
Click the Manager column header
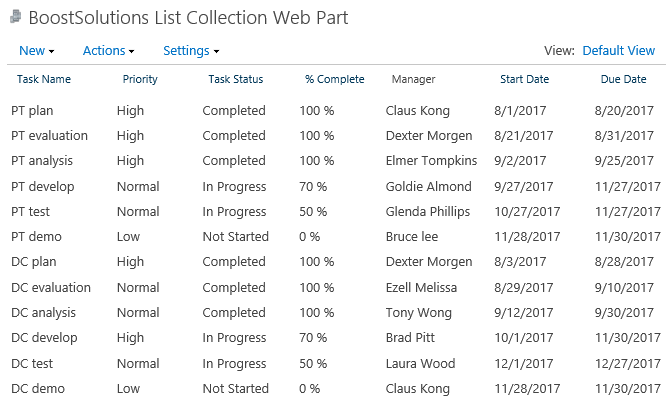(413, 79)
